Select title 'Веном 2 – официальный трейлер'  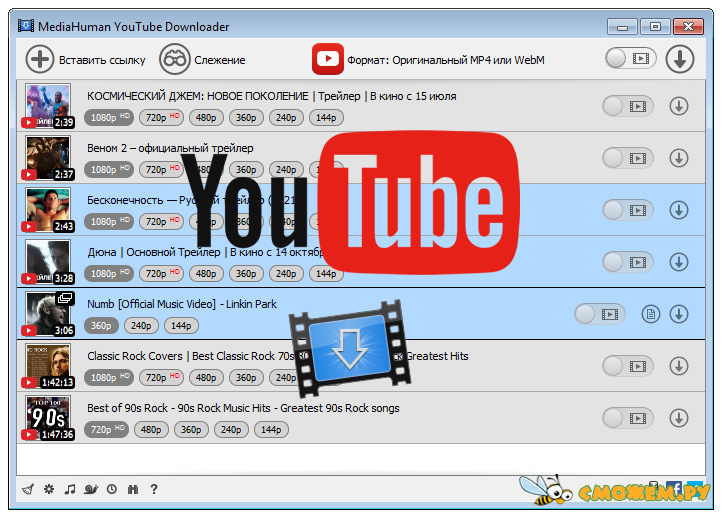click(170, 148)
